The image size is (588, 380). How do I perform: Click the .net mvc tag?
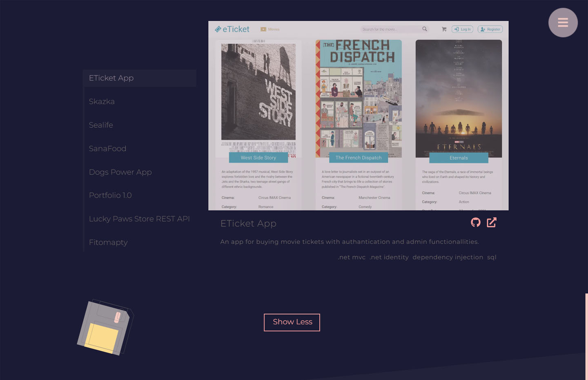pyautogui.click(x=352, y=257)
